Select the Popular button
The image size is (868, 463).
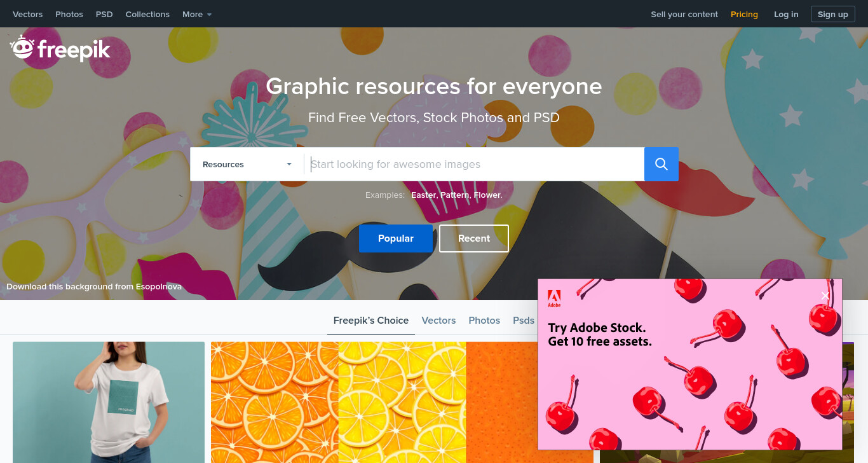(x=396, y=238)
